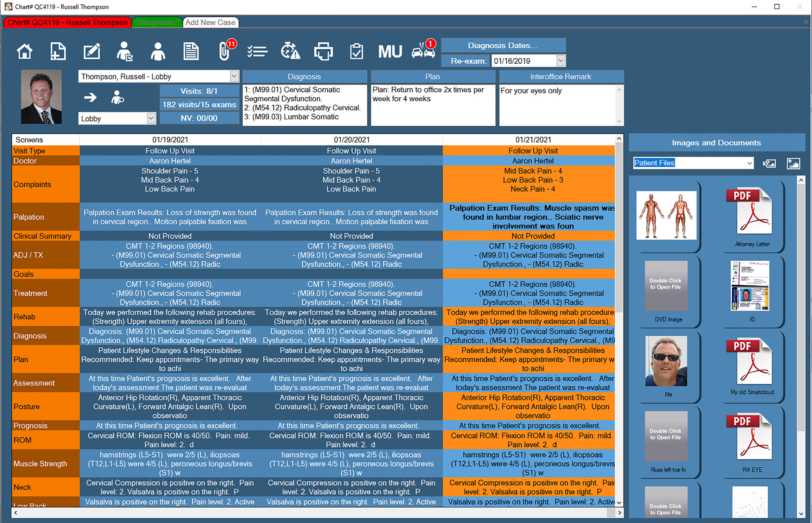Click the horizontal scrollbar right arrow under visits
Screen dimensions: 812x523
click(620, 513)
